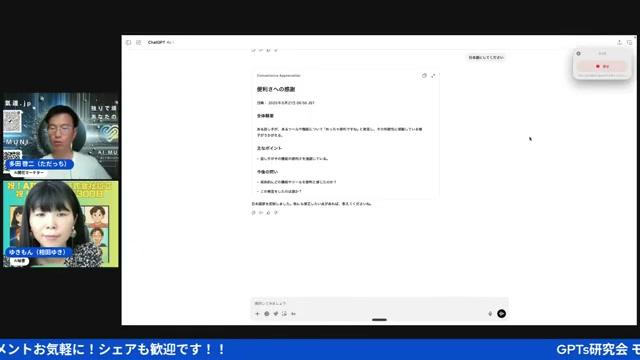Click the third tool icon beside the globe

pyautogui.click(x=276, y=314)
